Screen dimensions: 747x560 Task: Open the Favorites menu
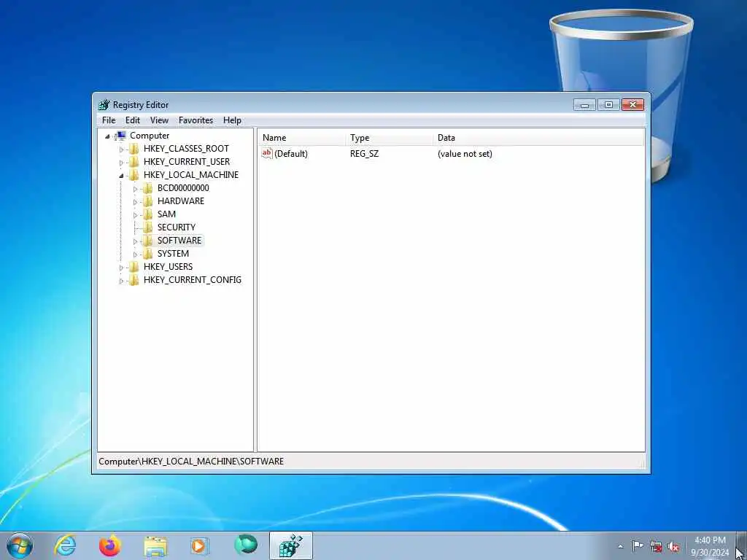point(196,120)
